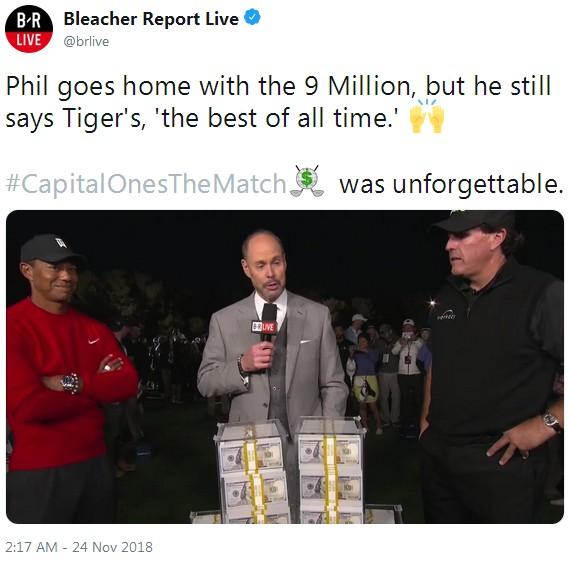This screenshot has width=570, height=564.
Task: Open the @brlive handle link
Action: pyautogui.click(x=86, y=41)
